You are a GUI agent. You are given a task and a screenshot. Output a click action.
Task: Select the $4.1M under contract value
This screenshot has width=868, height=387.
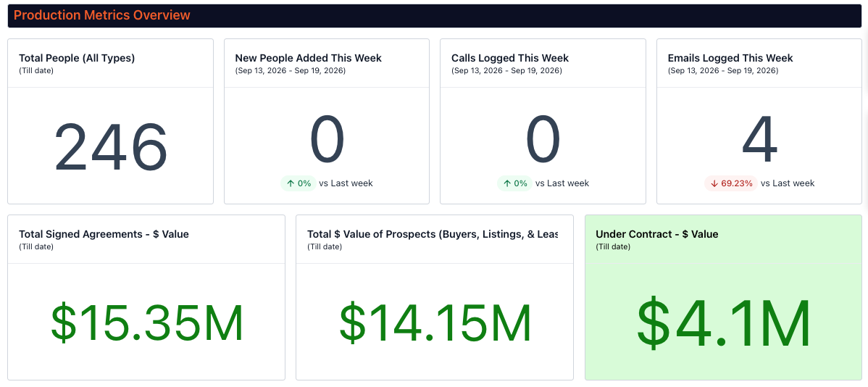click(724, 322)
